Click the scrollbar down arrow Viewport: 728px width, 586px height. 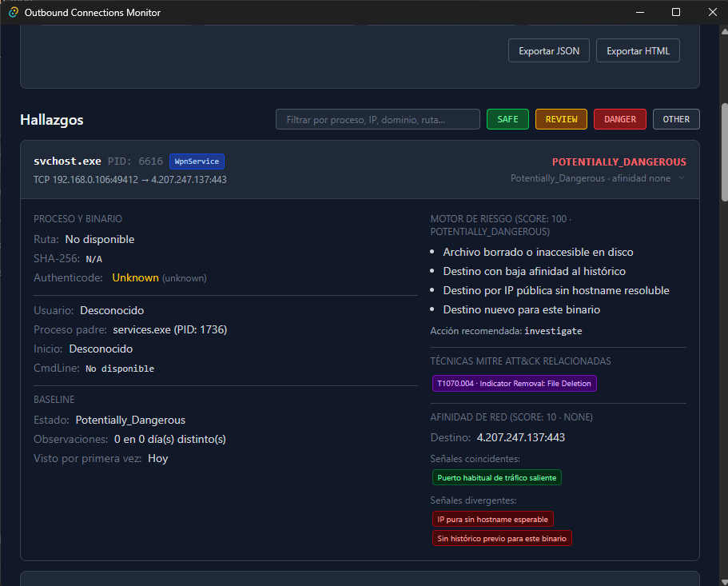click(x=724, y=582)
